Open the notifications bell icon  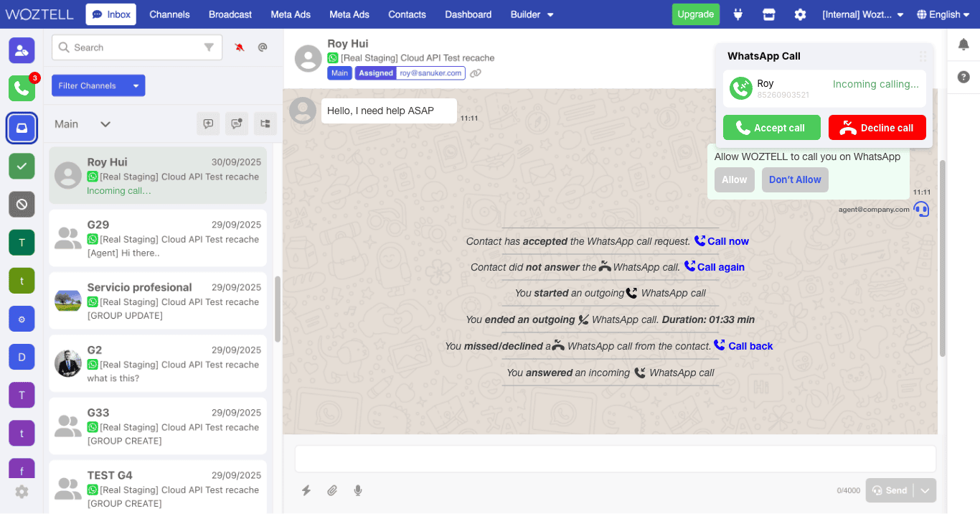click(x=963, y=45)
